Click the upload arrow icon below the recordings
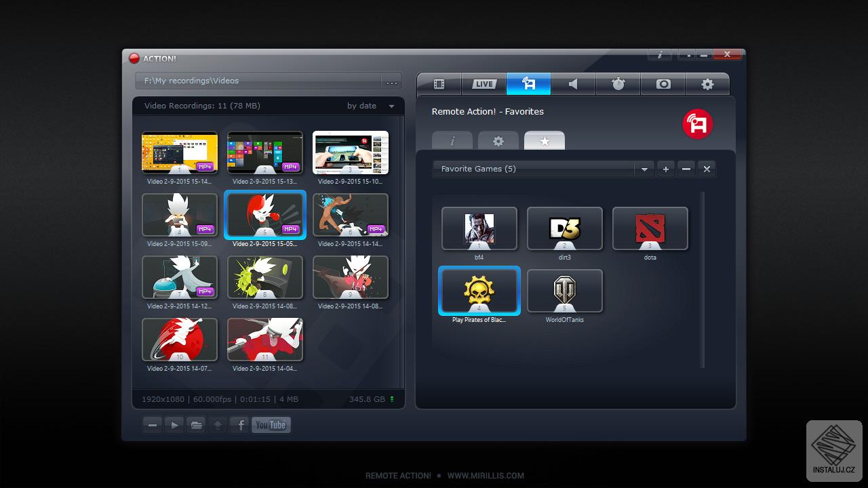This screenshot has width=868, height=488. [218, 425]
